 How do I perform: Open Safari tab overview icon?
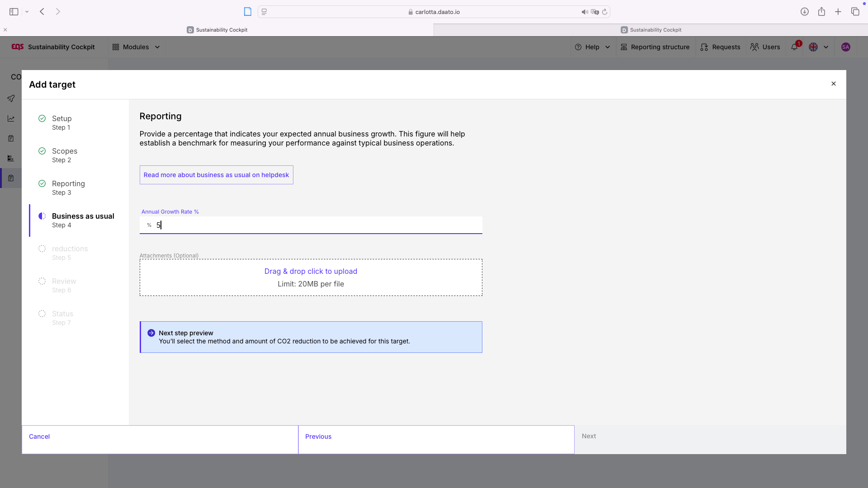[855, 12]
